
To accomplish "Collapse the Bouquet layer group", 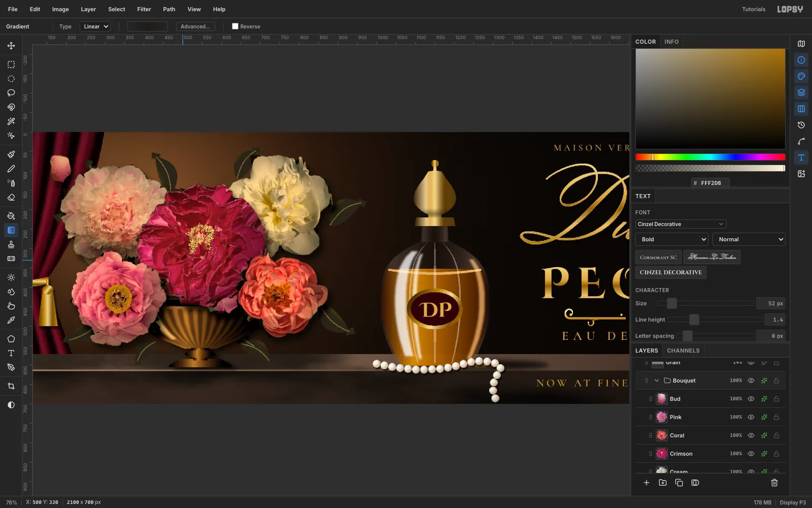I will [657, 380].
